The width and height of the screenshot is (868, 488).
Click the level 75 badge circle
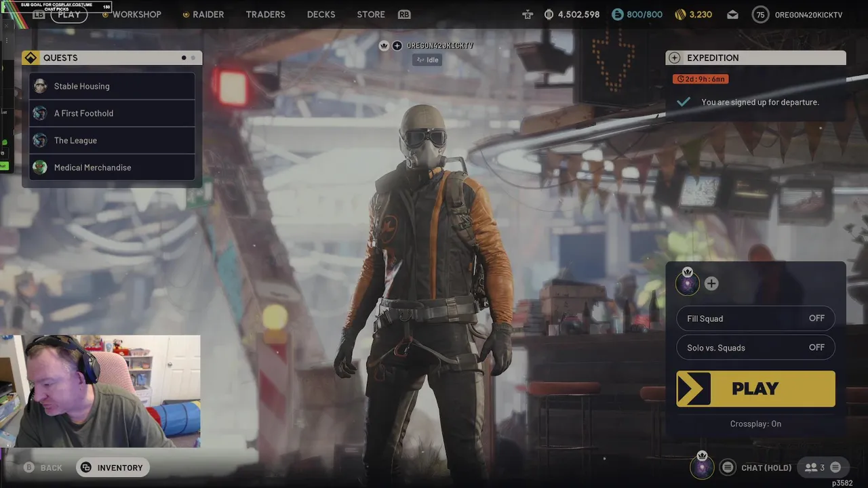[x=761, y=14]
